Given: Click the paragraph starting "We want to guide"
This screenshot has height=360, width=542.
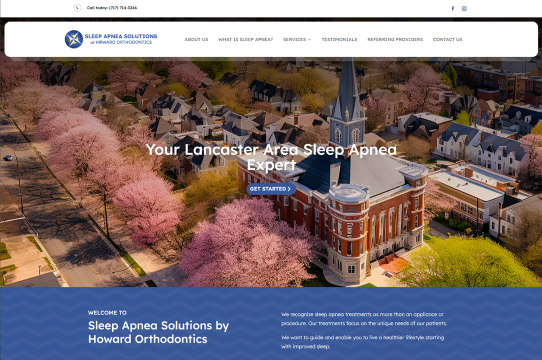Looking at the screenshot, I should coord(362,342).
